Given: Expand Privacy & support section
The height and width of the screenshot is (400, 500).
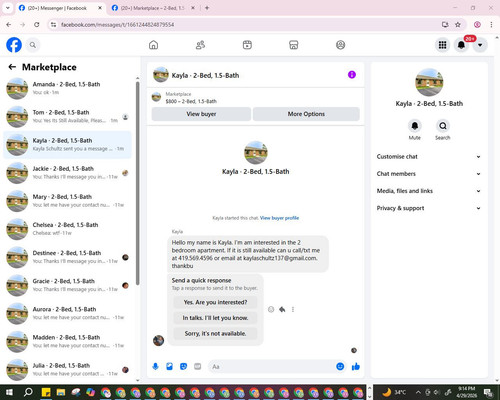Looking at the screenshot, I should (x=429, y=208).
